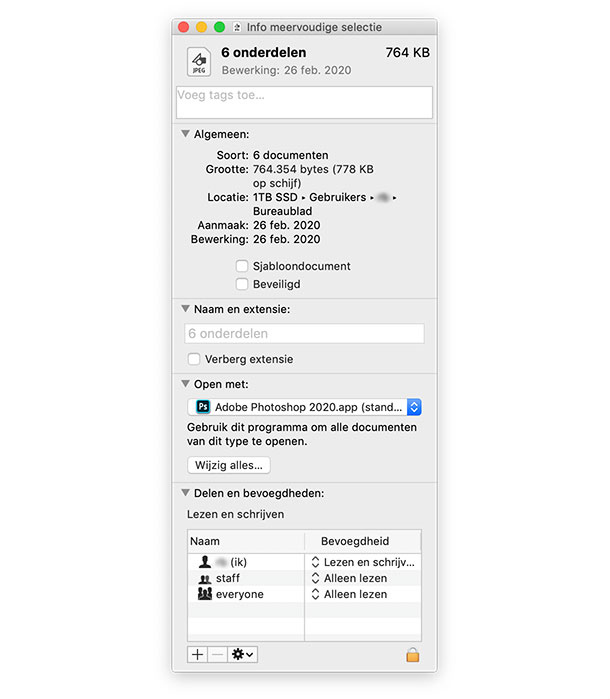Viewport: 610px width, 699px height.
Task: Collapse the Delen en bevoegdheden section
Action: click(185, 492)
